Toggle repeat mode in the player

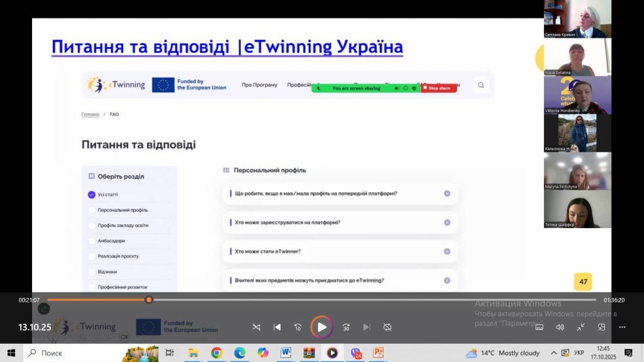387,327
